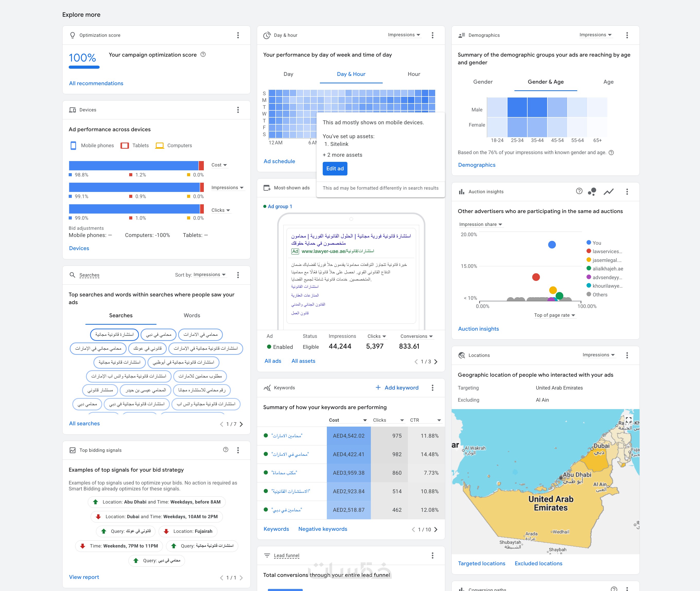Sort keywords by the Cost column
Screen dimensions: 700x591
coord(348,420)
